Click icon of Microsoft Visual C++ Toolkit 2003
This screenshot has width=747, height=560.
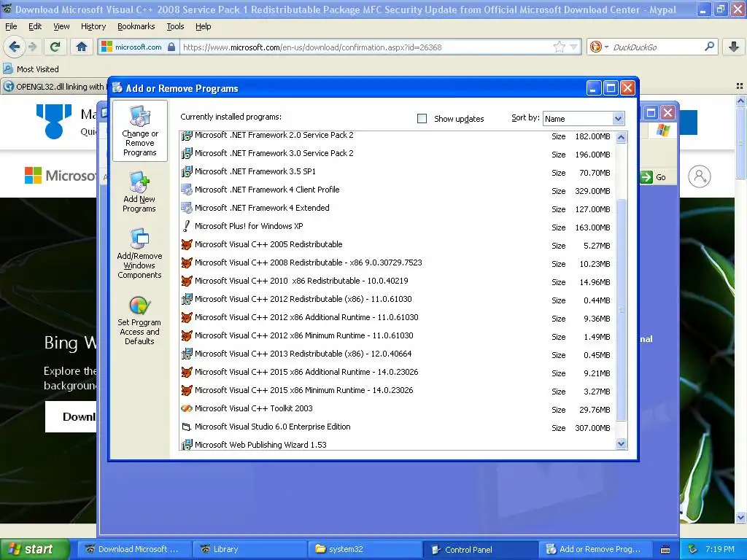(186, 408)
